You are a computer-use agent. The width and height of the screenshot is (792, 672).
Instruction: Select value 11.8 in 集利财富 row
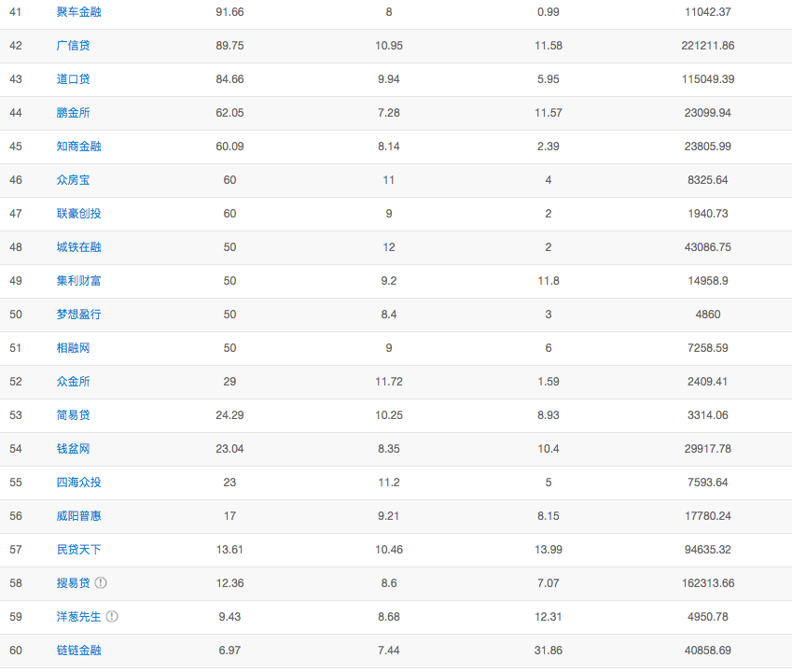click(549, 280)
